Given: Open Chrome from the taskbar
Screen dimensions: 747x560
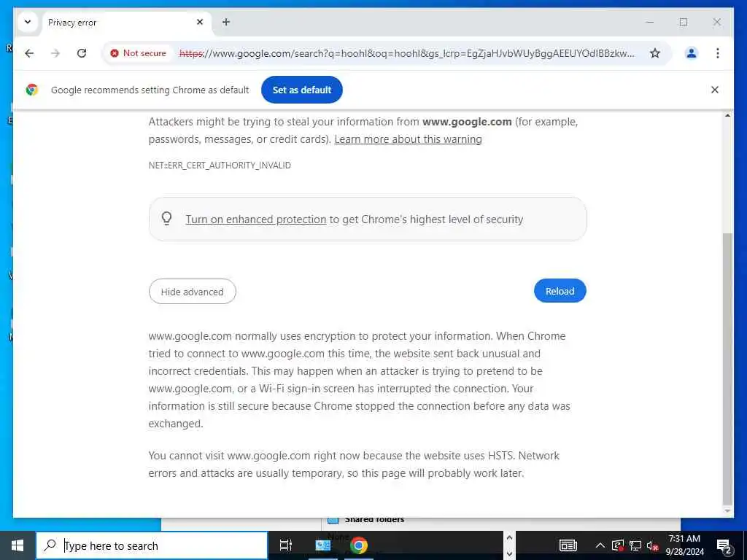Looking at the screenshot, I should [x=358, y=545].
